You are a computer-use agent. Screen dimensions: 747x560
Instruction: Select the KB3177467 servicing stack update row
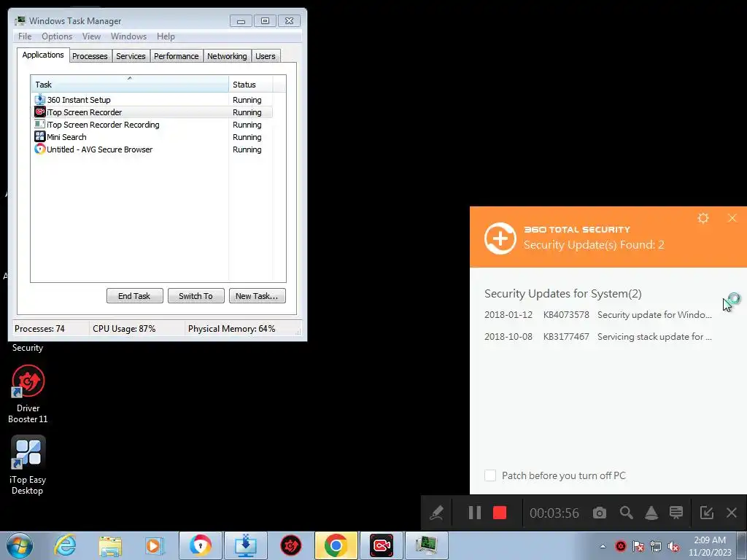[598, 337]
